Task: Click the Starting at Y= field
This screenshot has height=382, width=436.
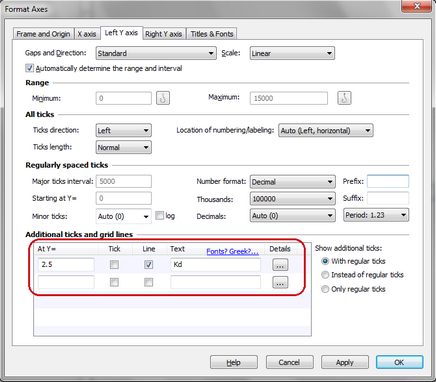Action: point(124,198)
